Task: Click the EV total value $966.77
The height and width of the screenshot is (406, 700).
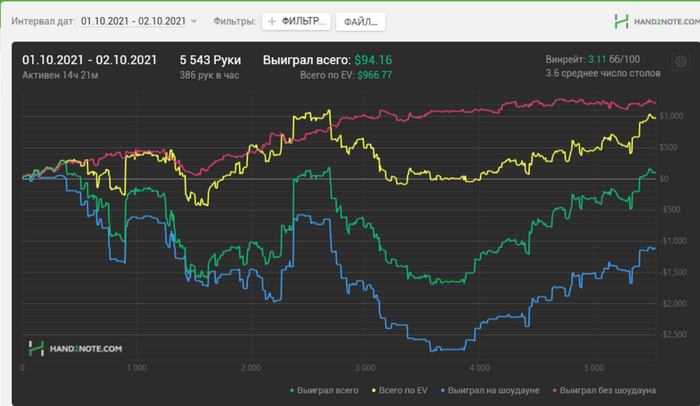Action: coord(375,75)
